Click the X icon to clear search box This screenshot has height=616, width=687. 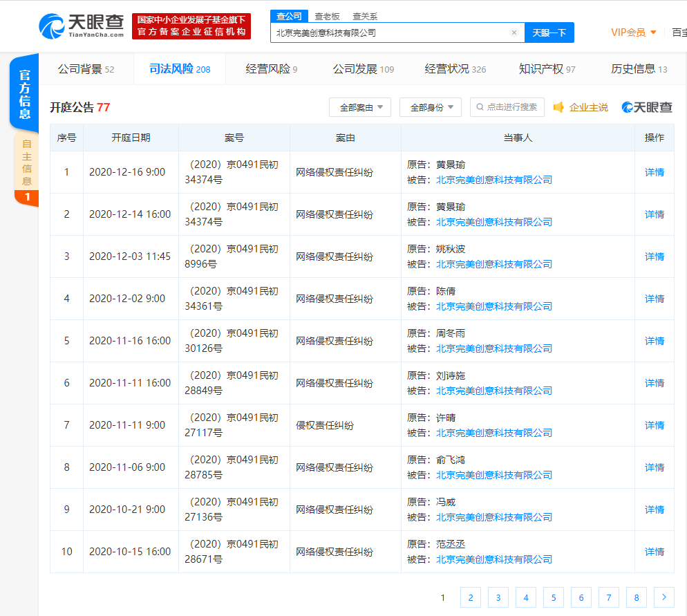tap(514, 32)
